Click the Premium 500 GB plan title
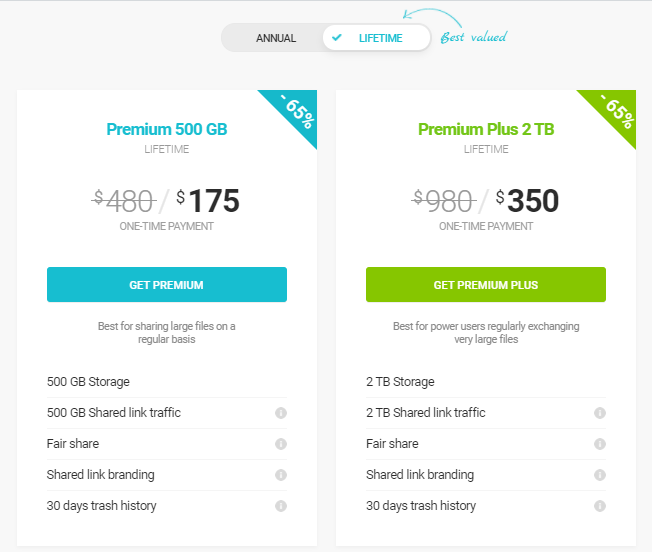The height and width of the screenshot is (552, 652). (x=167, y=129)
